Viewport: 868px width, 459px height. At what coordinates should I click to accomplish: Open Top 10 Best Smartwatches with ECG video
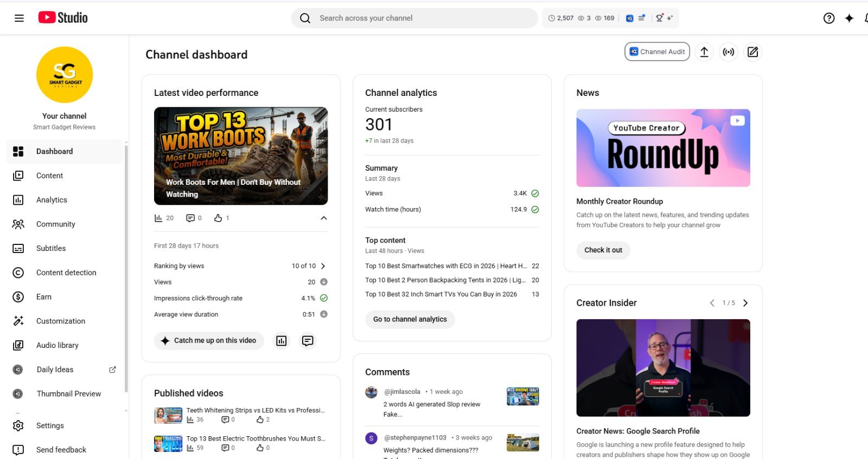click(446, 266)
